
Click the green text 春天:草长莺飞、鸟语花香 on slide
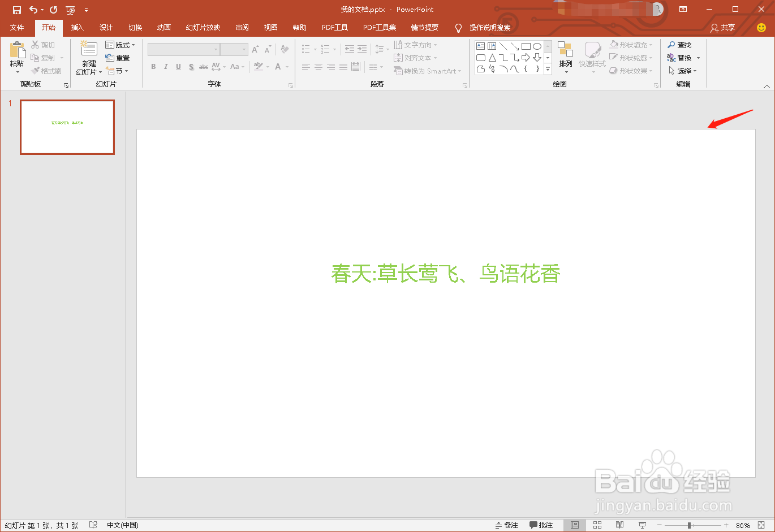click(x=446, y=274)
